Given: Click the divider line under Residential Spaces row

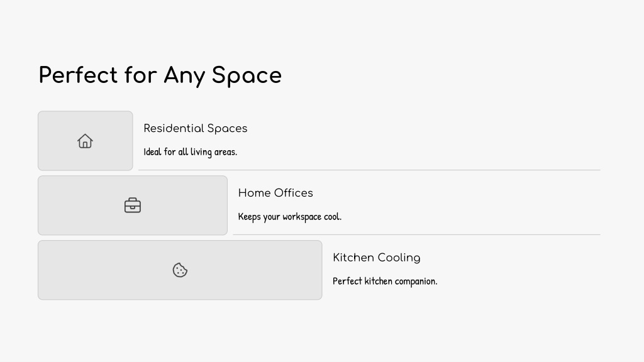Looking at the screenshot, I should (369, 170).
